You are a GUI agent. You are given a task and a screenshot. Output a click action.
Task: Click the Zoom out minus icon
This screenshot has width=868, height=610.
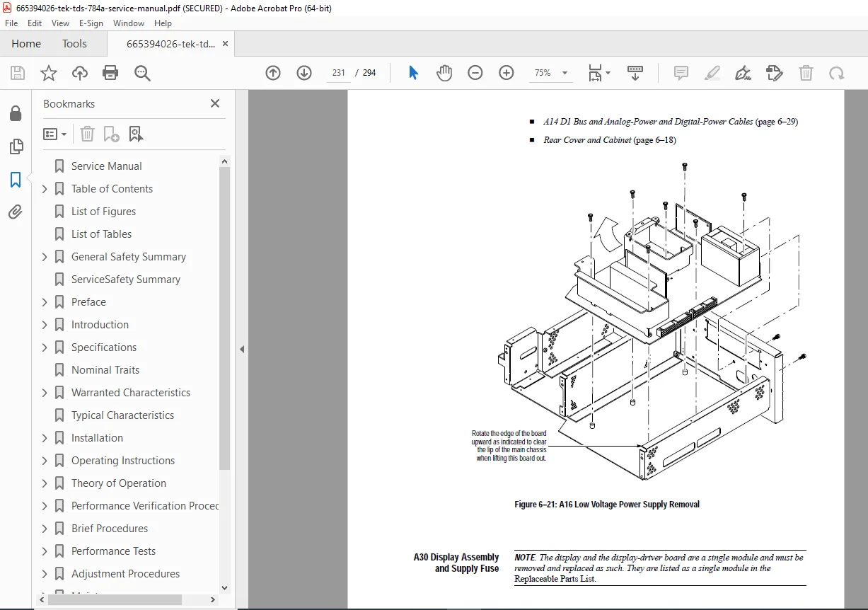pos(475,73)
